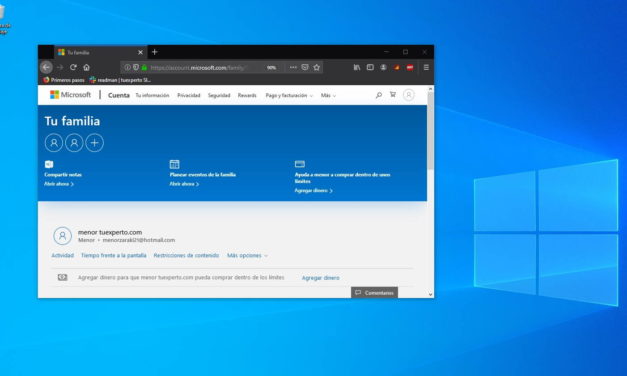Open the Privacidad menu item
This screenshot has height=376, width=627.
189,95
